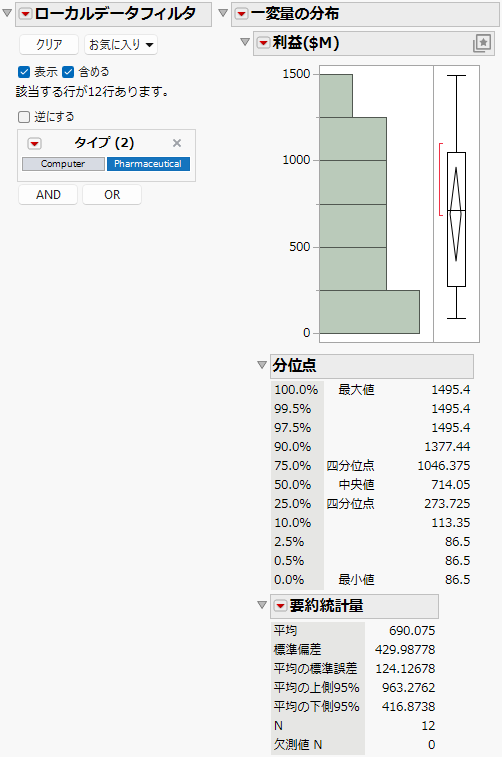Click the 平均の上側95% value 963.2762
Screen dimensions: 502x757
pos(408,687)
